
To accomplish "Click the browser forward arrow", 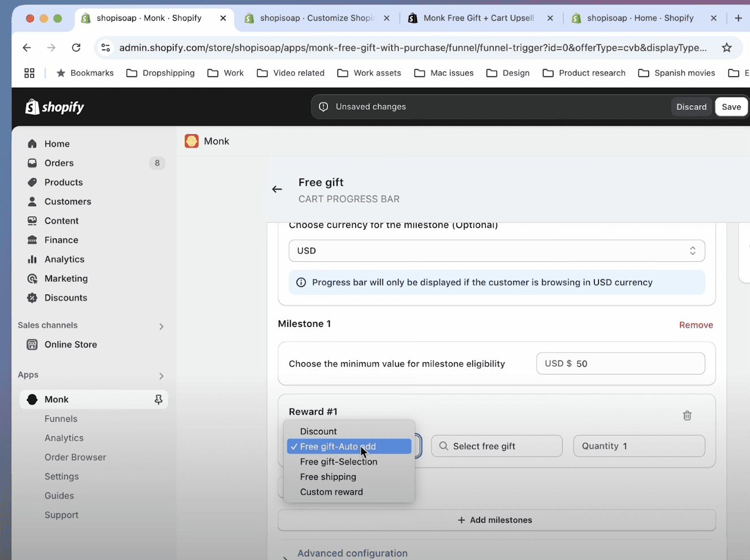I will [x=51, y=48].
